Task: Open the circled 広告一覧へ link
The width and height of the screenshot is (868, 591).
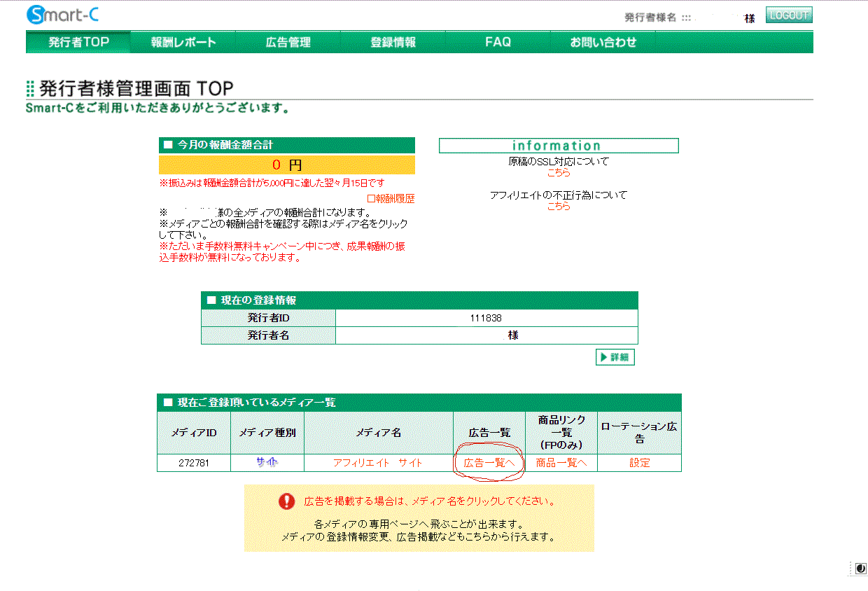Action: click(489, 463)
